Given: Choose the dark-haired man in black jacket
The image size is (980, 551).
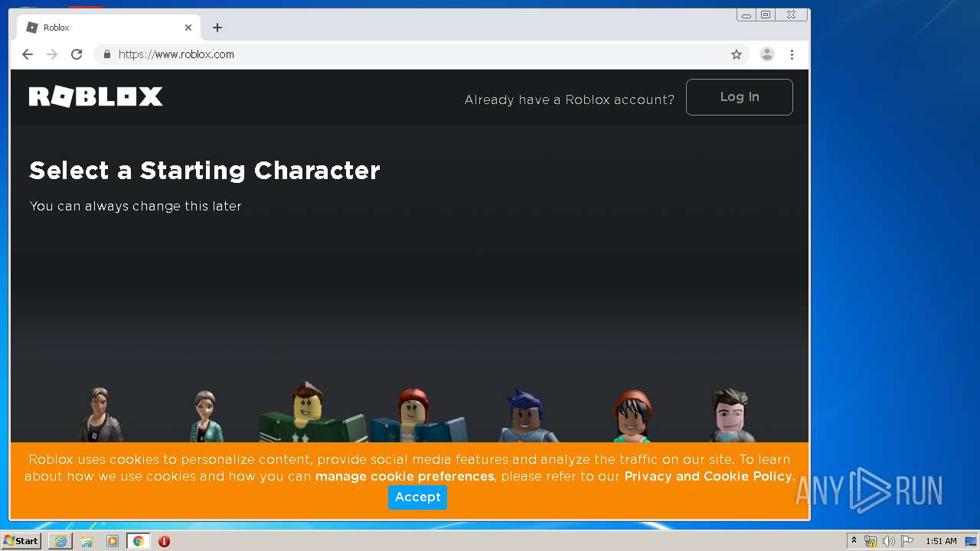Looking at the screenshot, I should (100, 416).
